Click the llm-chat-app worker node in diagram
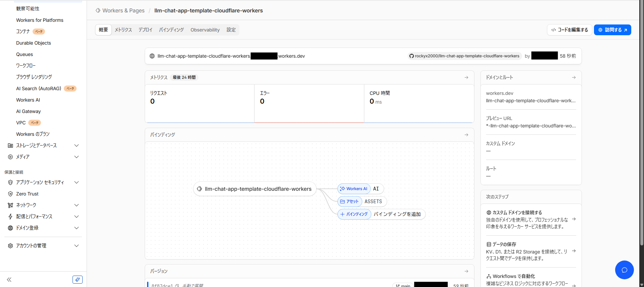The width and height of the screenshot is (644, 287). (255, 189)
